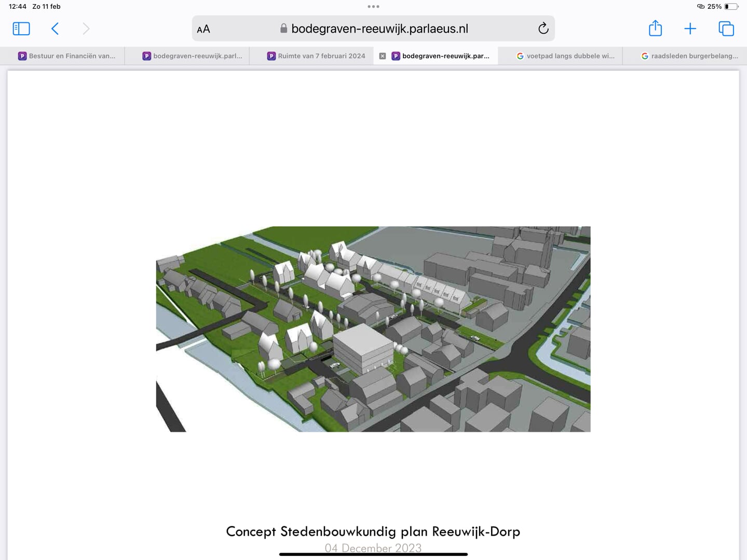Go back to previous page
Screen dimensions: 747x560
(55, 29)
